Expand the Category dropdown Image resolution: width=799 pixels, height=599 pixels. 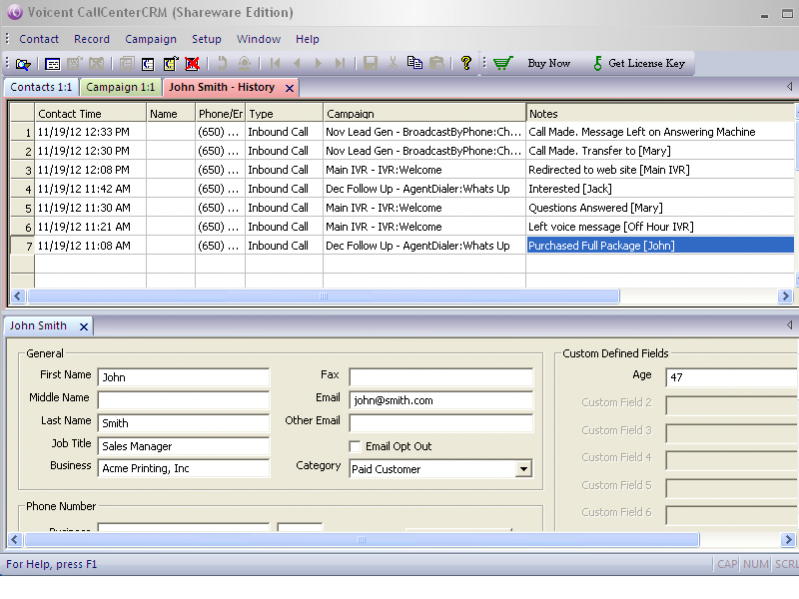tap(523, 469)
